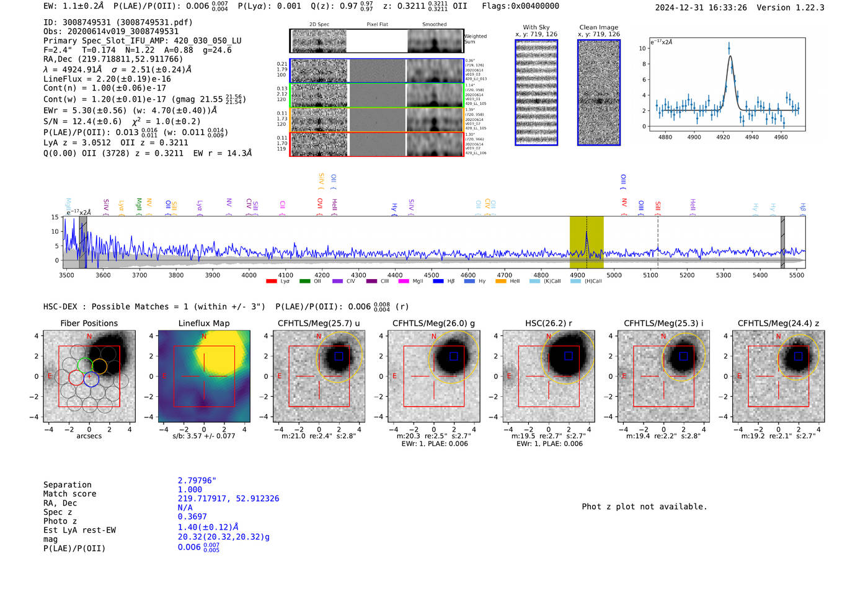868x591 pixels.
Task: Click 'Phot z plot not available.' text
Action: [644, 507]
